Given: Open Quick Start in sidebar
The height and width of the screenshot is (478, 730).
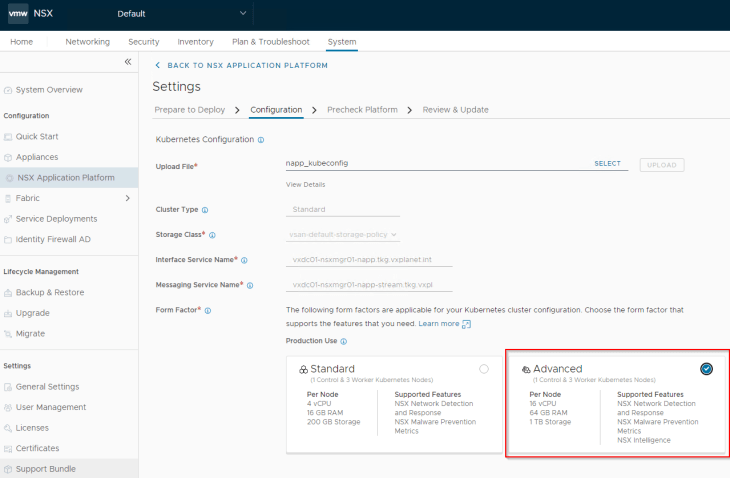Looking at the screenshot, I should click(37, 136).
